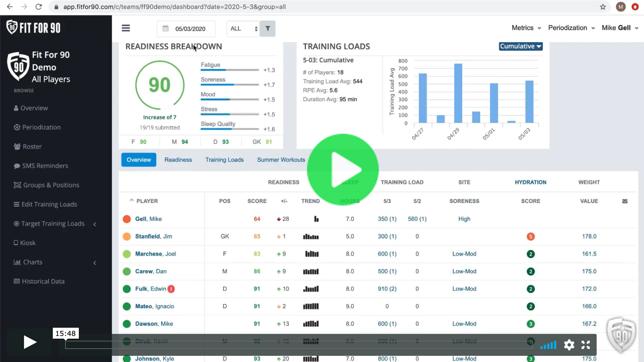
Task: Click the Fatigue slider bar
Action: 229,70
